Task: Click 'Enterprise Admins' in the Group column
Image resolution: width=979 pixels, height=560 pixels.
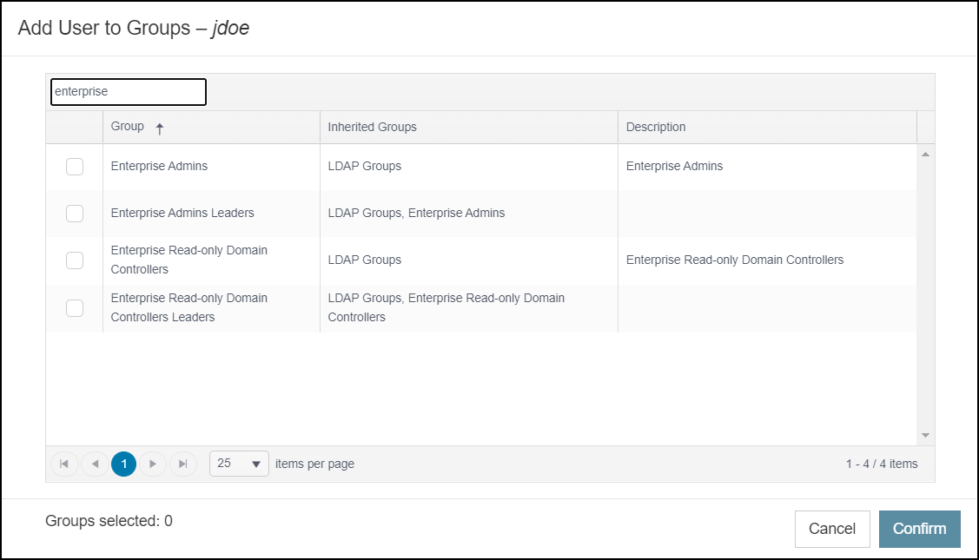Action: [159, 166]
